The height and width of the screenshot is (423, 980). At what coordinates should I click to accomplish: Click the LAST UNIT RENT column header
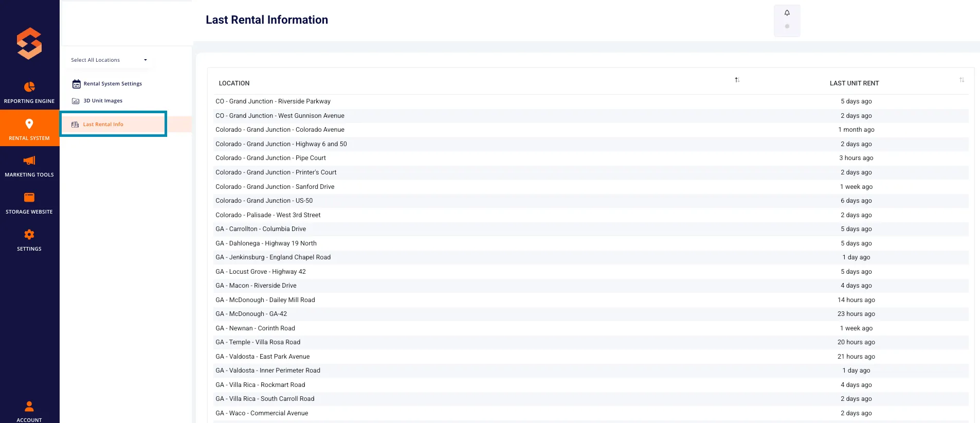854,83
